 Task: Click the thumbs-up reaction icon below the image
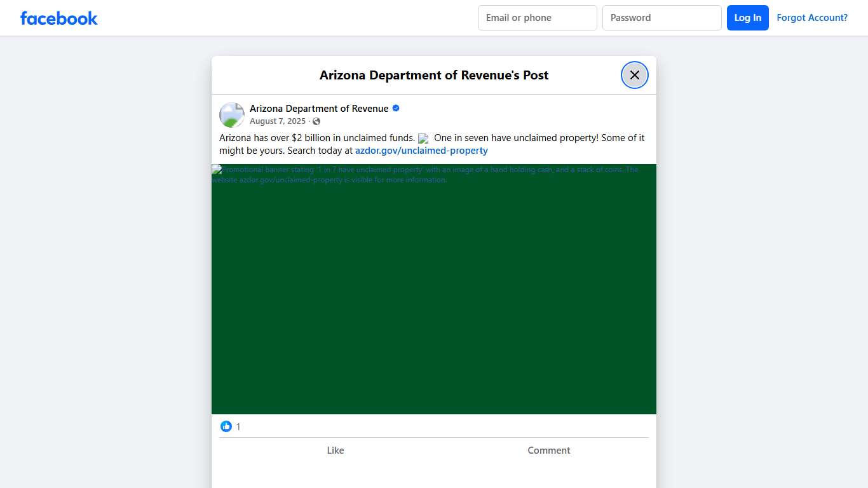pyautogui.click(x=226, y=426)
